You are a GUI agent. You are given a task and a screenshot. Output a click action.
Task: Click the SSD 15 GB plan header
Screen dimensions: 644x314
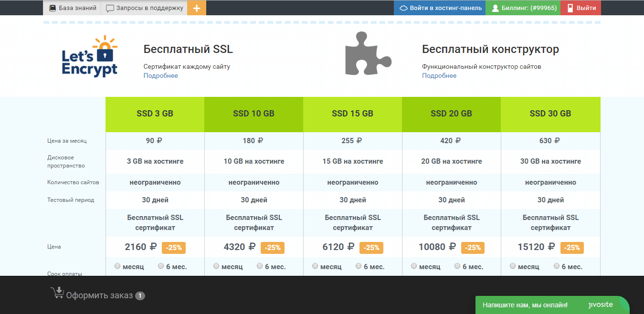(352, 114)
